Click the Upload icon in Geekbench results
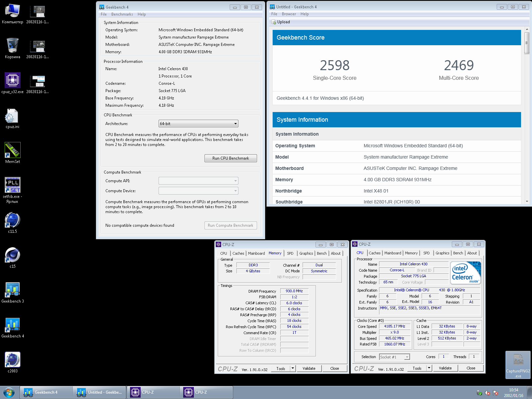This screenshot has width=532, height=399. click(274, 22)
